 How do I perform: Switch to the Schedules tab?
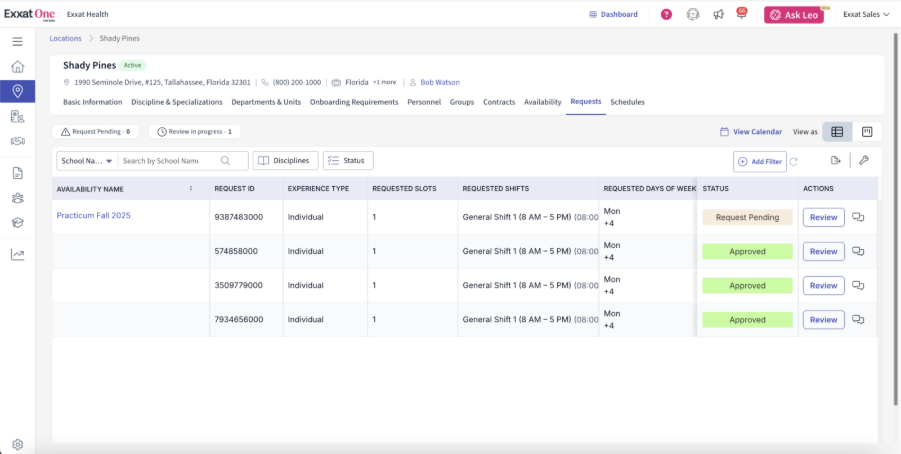(627, 102)
